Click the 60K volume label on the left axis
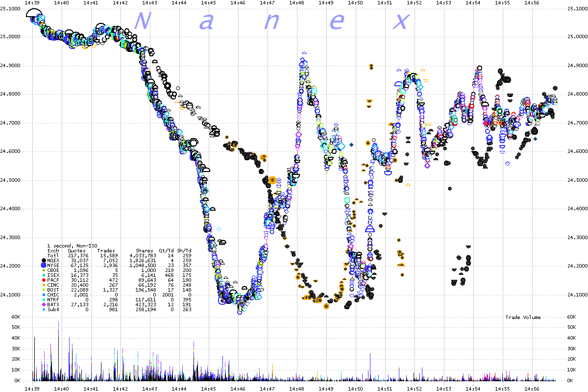This screenshot has width=588, height=392. [16, 317]
